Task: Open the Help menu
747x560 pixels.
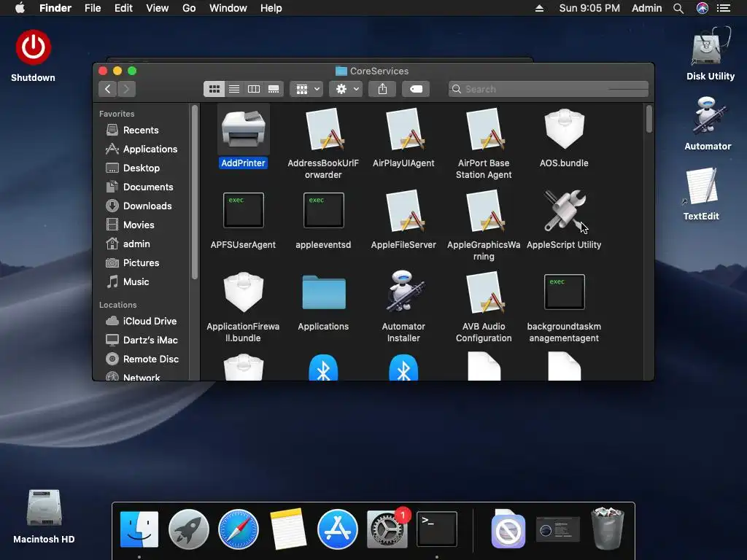Action: (x=271, y=8)
